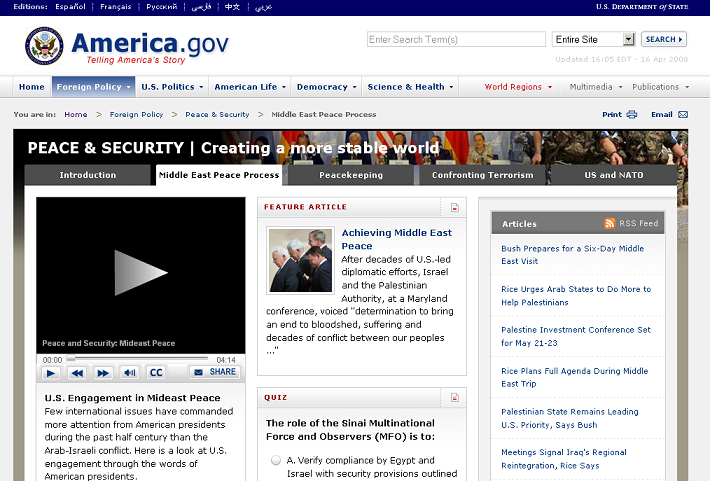Click the envelope icon next to Email
This screenshot has width=710, height=481.
click(x=683, y=115)
